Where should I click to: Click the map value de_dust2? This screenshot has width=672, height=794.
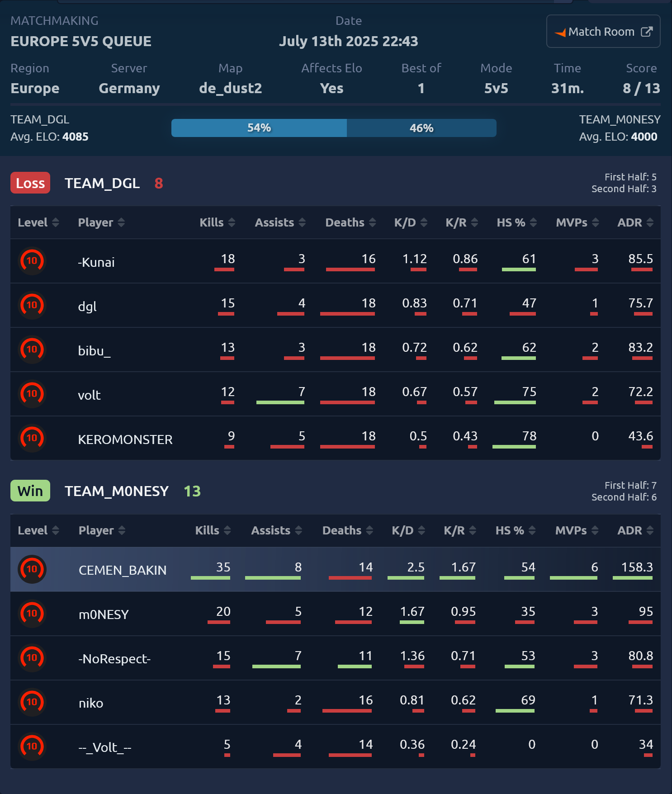pos(231,88)
